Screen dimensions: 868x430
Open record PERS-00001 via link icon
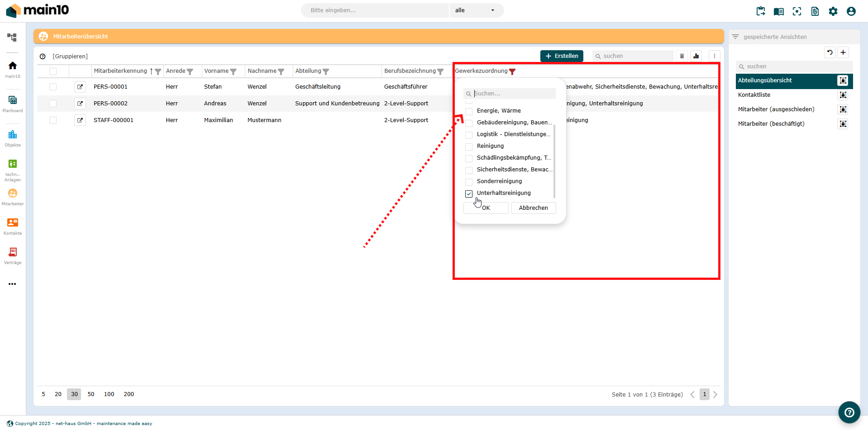(x=80, y=87)
